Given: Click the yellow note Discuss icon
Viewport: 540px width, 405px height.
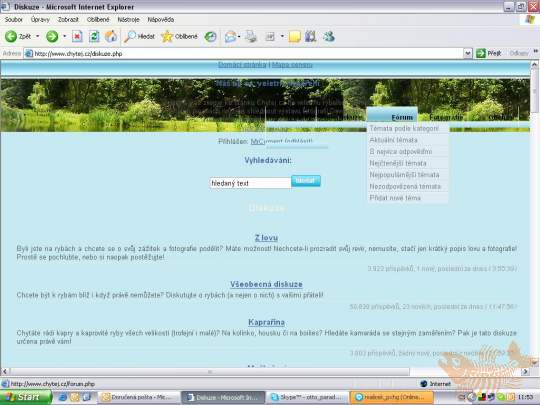Looking at the screenshot, I should click(295, 36).
